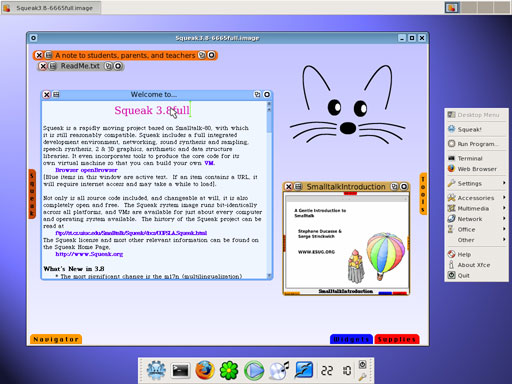This screenshot has width=512, height=384.
Task: Click the small power icon on the panel
Action: [x=363, y=365]
